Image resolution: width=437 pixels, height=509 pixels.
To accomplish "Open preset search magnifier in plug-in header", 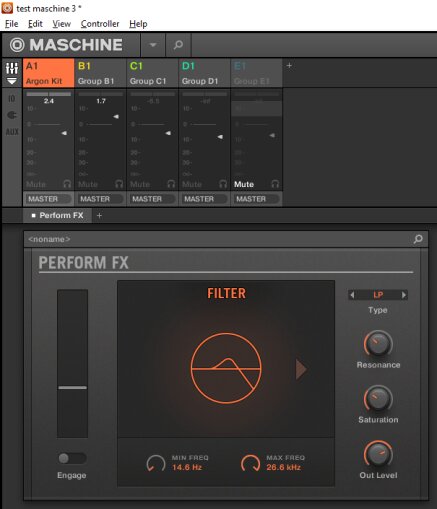I will [x=418, y=239].
